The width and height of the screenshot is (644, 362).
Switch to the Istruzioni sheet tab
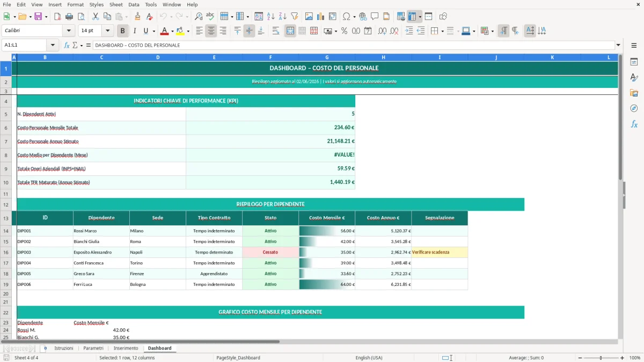[x=63, y=348]
